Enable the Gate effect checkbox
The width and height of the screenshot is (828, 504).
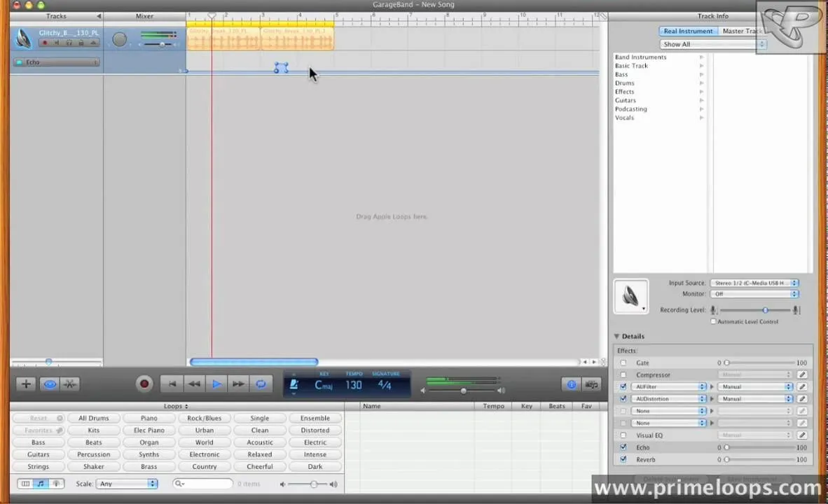click(623, 363)
